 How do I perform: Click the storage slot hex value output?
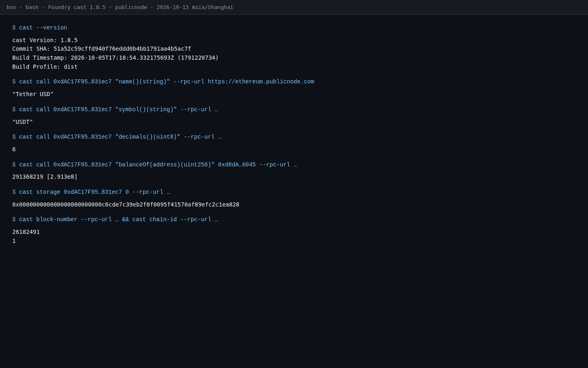[126, 205]
